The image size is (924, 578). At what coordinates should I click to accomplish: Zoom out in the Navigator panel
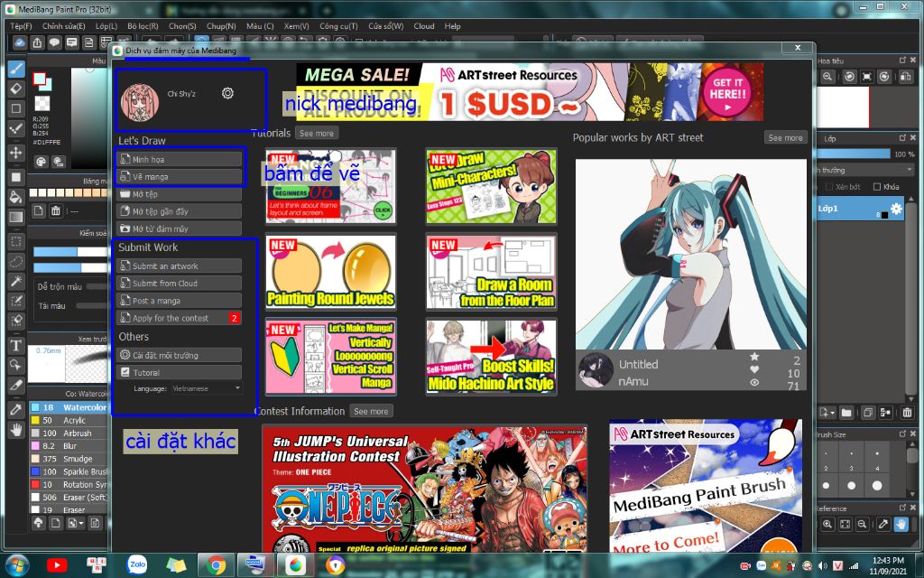click(827, 77)
